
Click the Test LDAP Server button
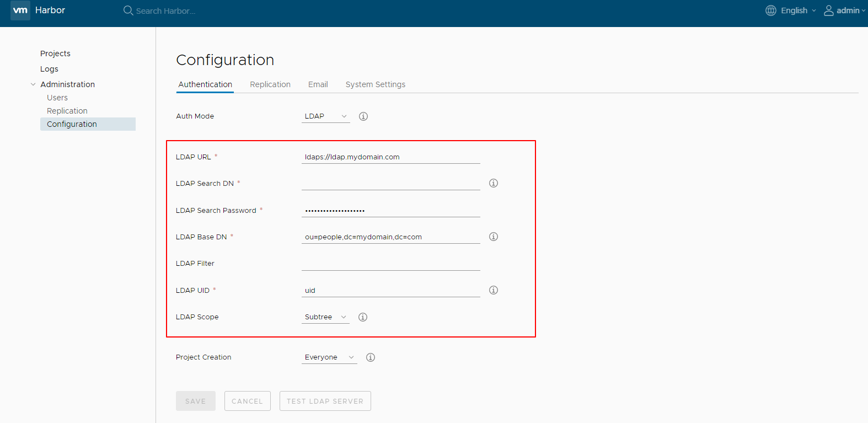click(325, 401)
